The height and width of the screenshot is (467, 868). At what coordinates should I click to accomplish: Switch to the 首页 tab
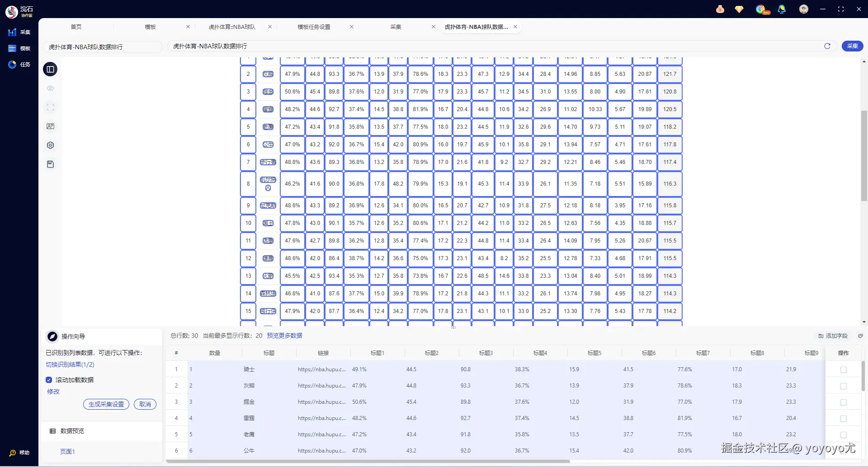[x=76, y=27]
